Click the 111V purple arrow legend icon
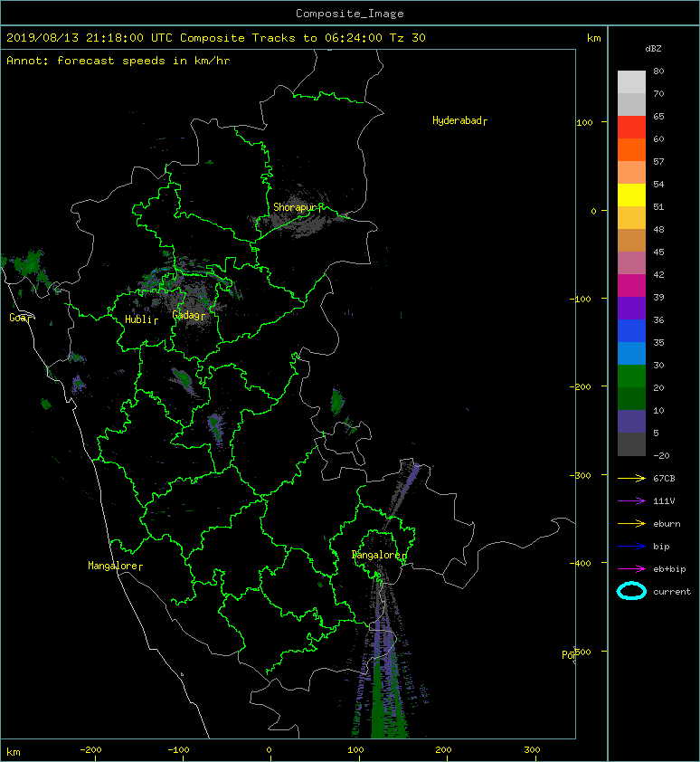The image size is (700, 762). tap(631, 501)
